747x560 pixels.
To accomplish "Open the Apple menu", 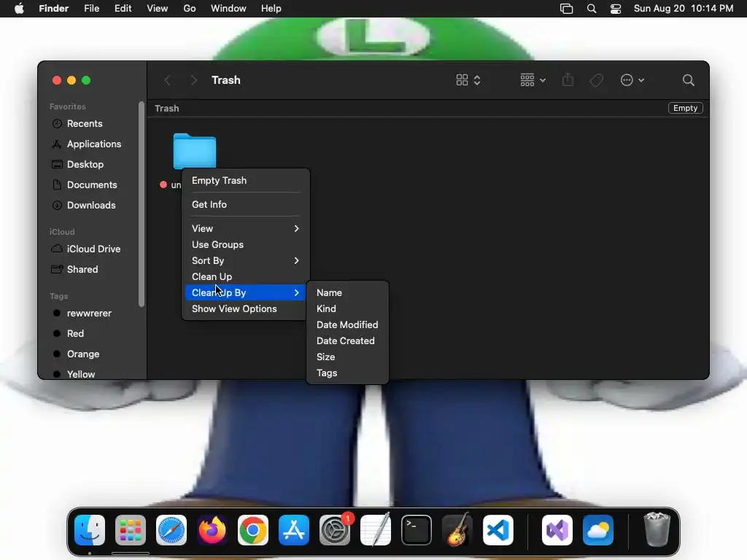I will tap(19, 9).
